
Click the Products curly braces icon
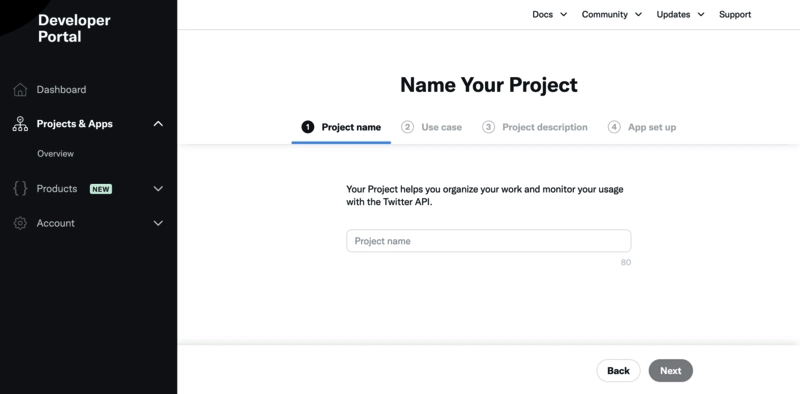(x=20, y=189)
